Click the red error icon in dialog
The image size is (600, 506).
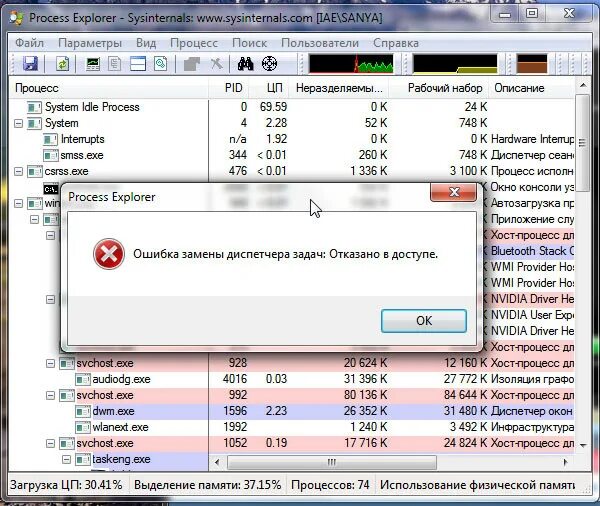109,254
